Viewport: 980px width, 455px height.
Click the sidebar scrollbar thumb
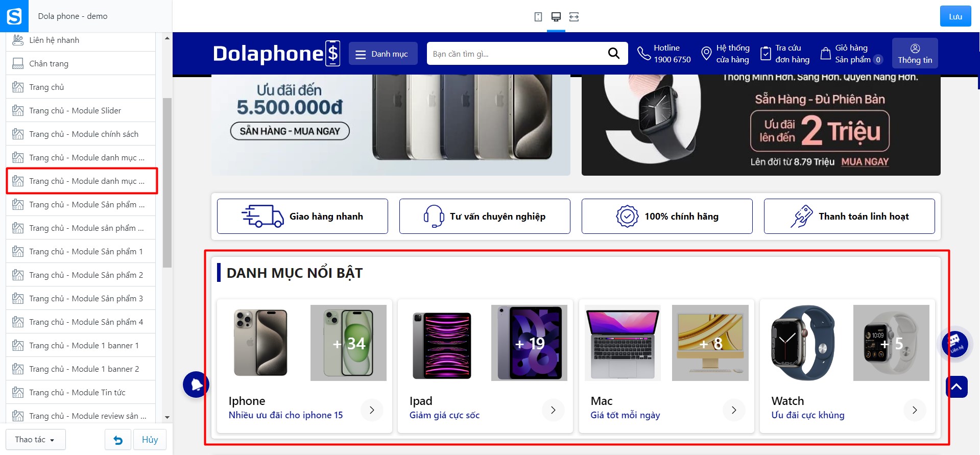coord(167,182)
